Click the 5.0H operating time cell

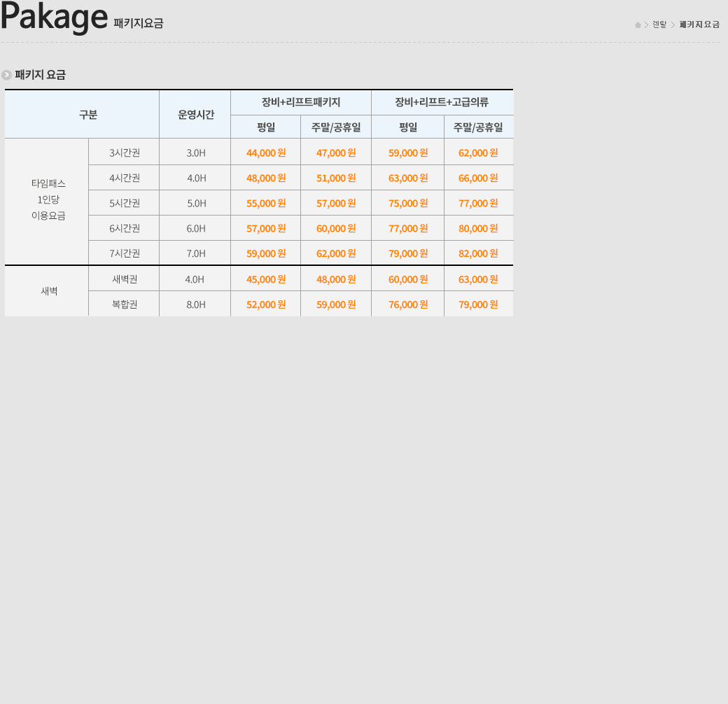pos(195,203)
